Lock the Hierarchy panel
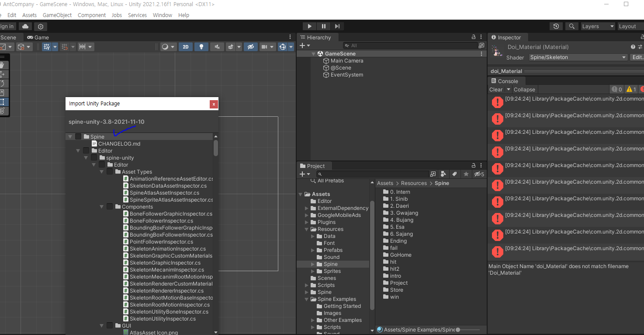This screenshot has width=644, height=335. pos(474,37)
